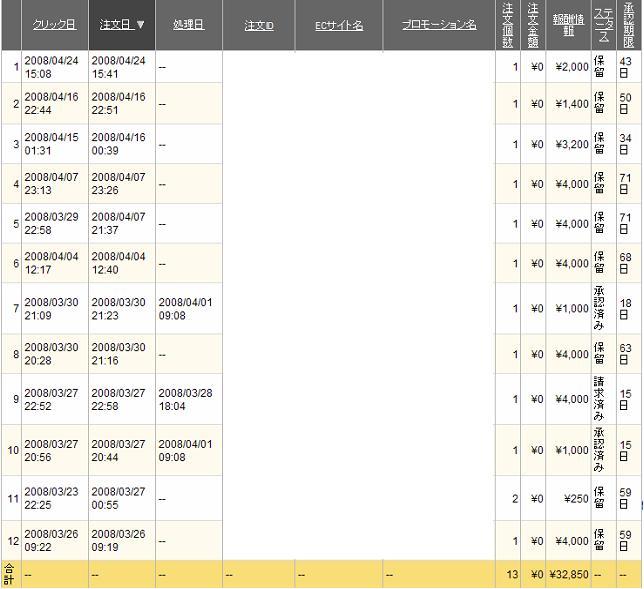Sort by ECサイト名 column header
Screen dimensions: 644x589
tap(339, 25)
